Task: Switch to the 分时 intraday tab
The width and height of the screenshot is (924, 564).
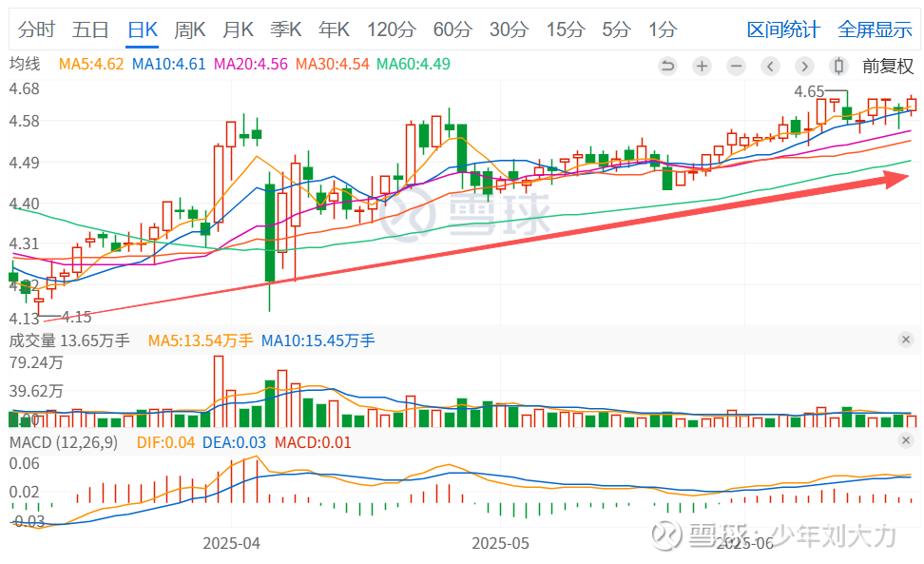Action: (36, 29)
